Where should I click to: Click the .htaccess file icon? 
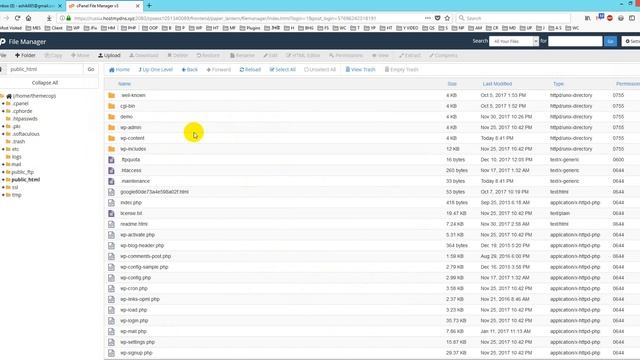111,170
